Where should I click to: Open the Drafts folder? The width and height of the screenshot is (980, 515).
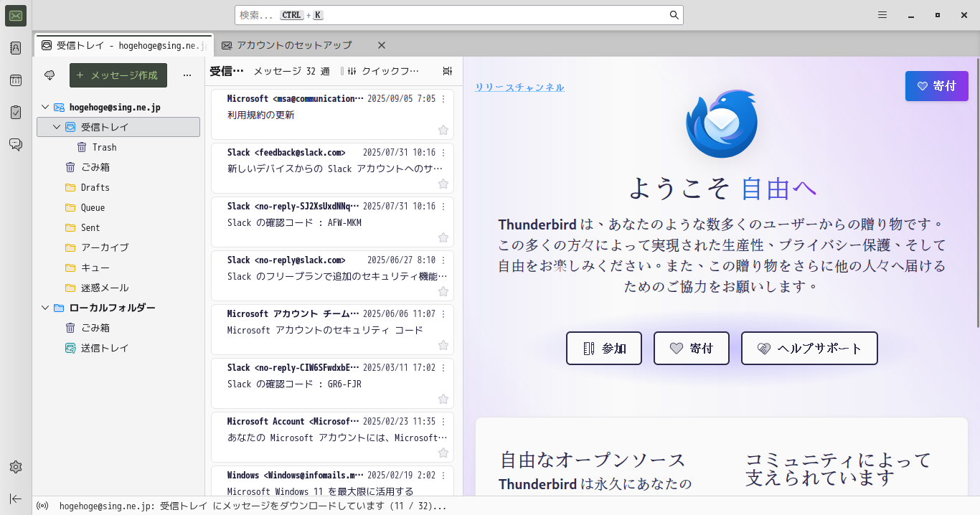[x=119, y=187]
